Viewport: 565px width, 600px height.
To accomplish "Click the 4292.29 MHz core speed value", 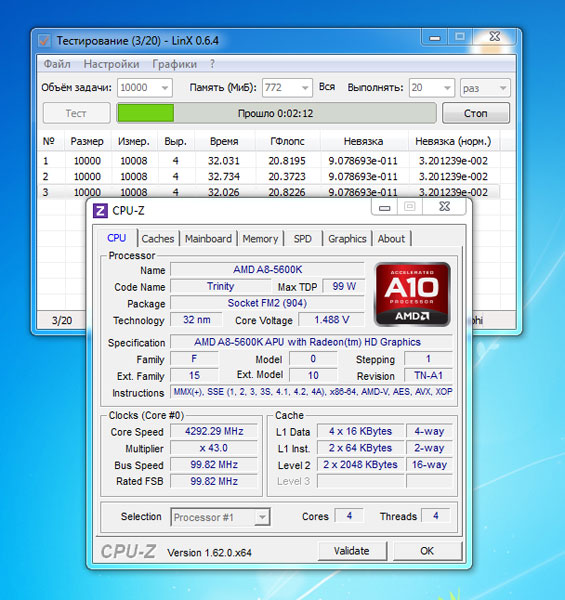I will (x=214, y=431).
